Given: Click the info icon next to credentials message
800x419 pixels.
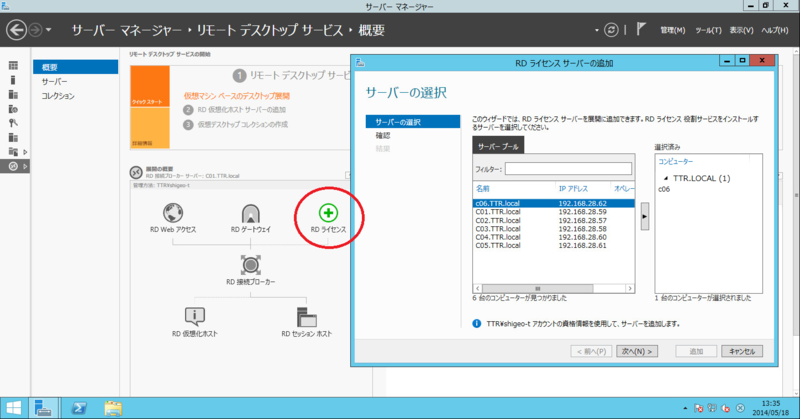Looking at the screenshot, I should [477, 324].
